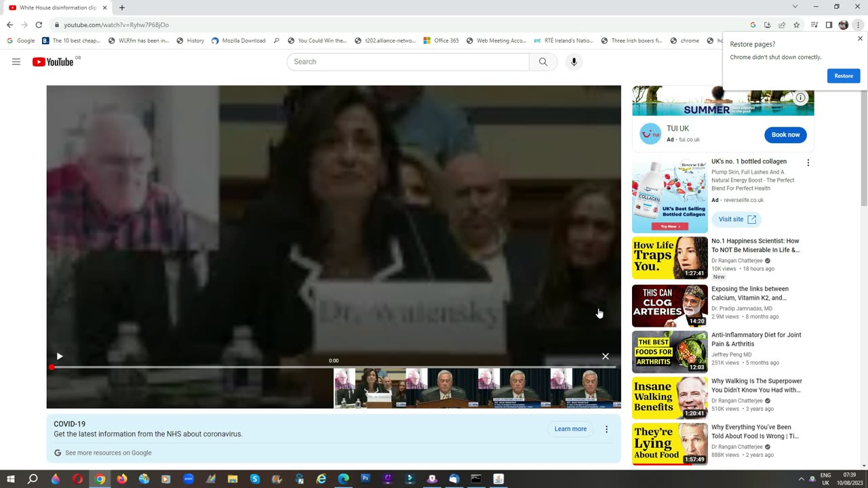The height and width of the screenshot is (488, 868).
Task: Toggle the browser side panel
Action: pos(829,25)
